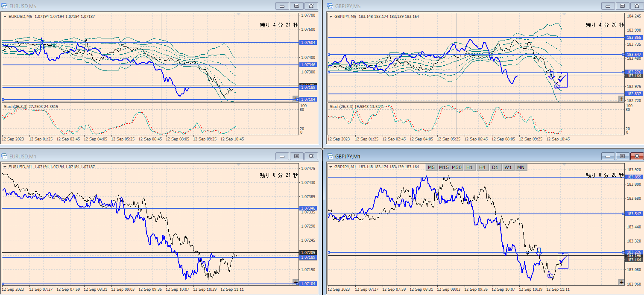Screen dimensions: 644x295
Task: Select the 182.837 price label in GBPJPY,M5
Action: coord(634,94)
